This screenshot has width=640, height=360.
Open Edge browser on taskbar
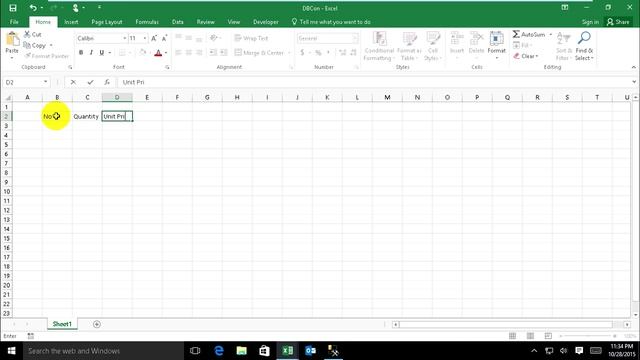point(219,351)
